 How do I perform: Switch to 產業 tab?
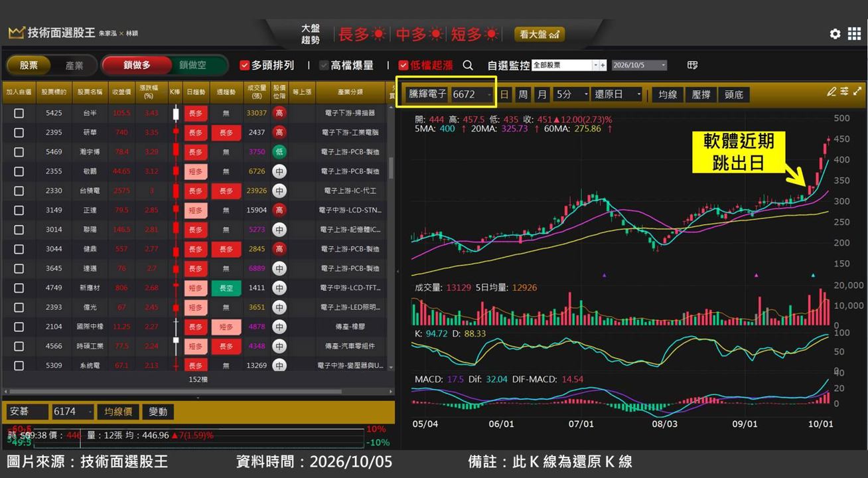(74, 65)
